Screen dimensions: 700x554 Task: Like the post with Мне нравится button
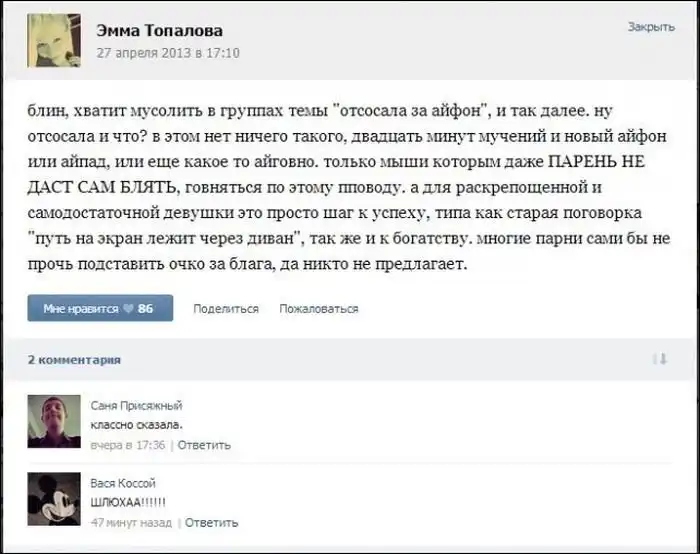pos(100,308)
